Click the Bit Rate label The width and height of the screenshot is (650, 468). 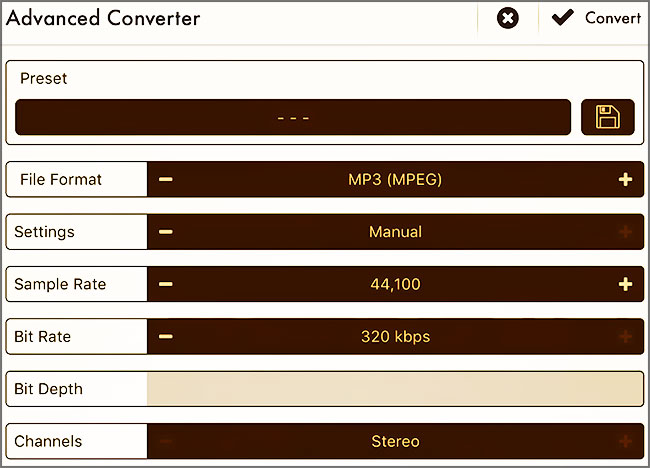point(42,337)
